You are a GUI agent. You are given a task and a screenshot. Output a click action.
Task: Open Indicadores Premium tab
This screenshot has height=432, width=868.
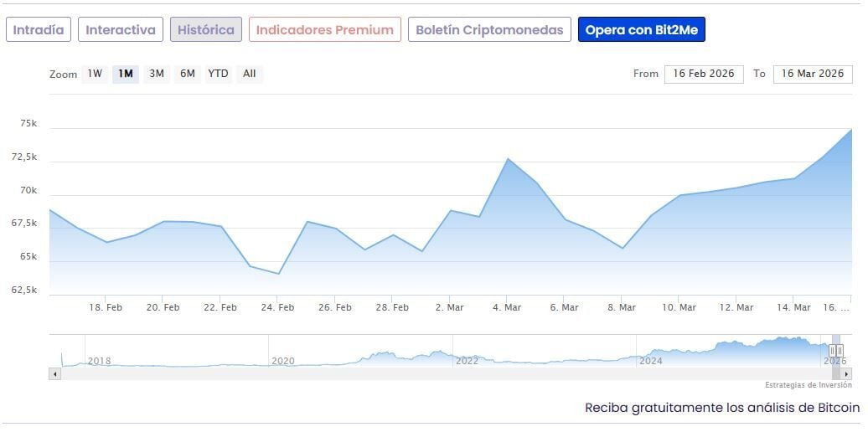tap(325, 30)
